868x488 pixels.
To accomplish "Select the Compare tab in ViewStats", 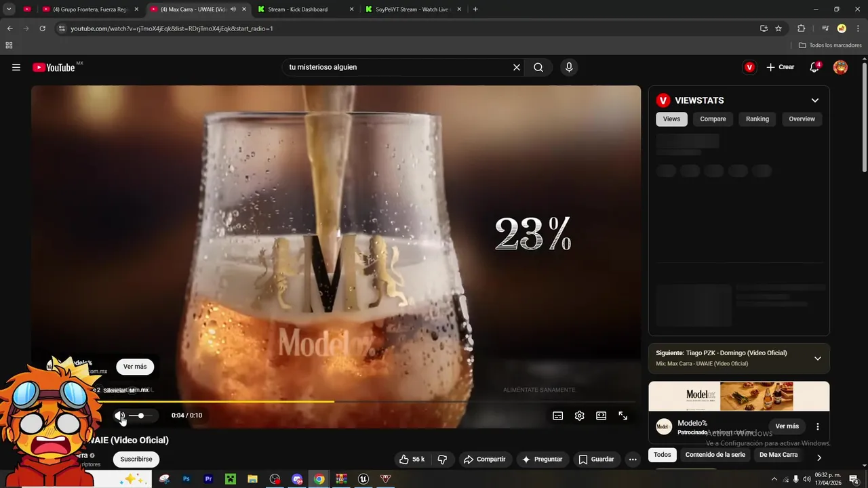I will tap(713, 119).
